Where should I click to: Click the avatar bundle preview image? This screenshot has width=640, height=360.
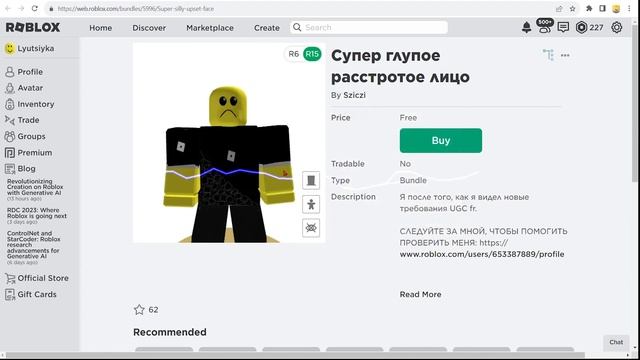tap(229, 143)
